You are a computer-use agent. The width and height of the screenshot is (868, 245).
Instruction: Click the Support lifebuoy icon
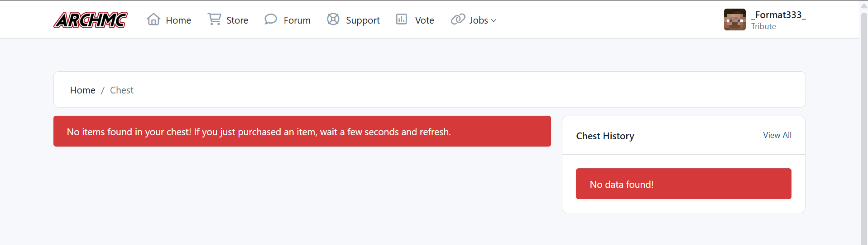tap(333, 19)
